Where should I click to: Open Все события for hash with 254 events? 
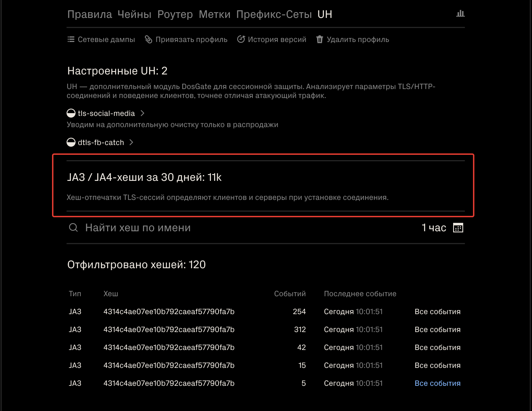pos(437,312)
